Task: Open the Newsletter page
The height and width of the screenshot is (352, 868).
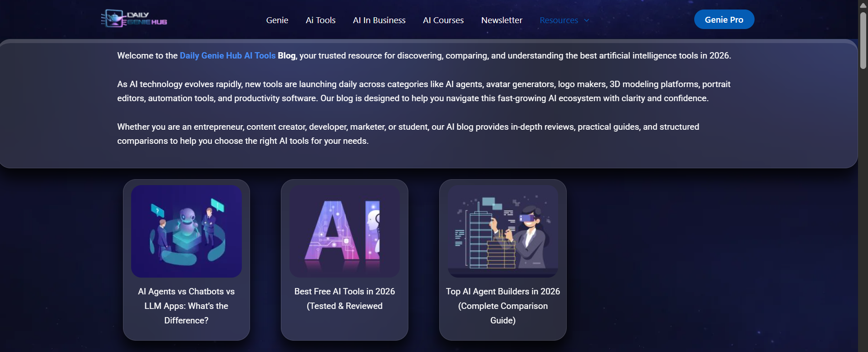Action: click(x=502, y=20)
